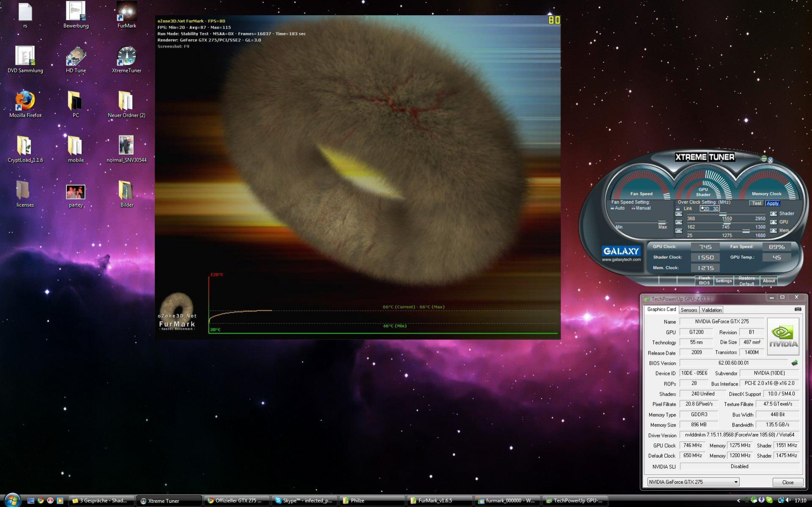Open the normal_SNV30544 image file
812x507 pixels.
click(x=127, y=149)
